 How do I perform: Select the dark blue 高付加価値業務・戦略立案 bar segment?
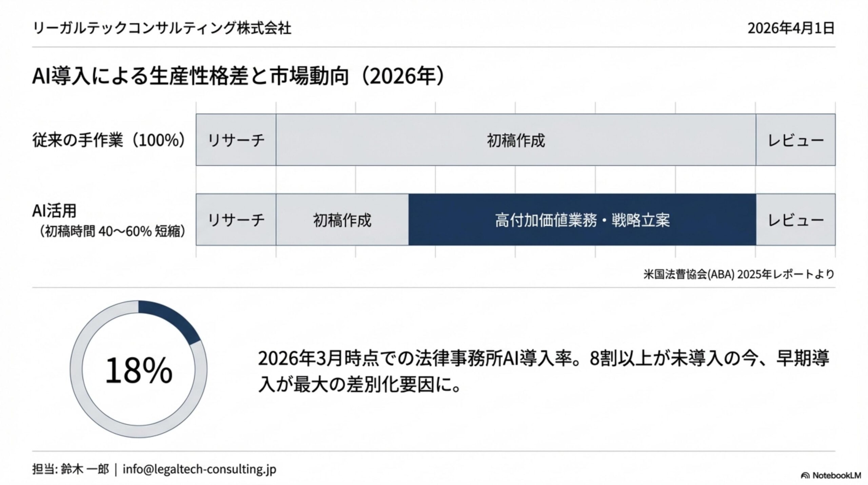pos(582,220)
